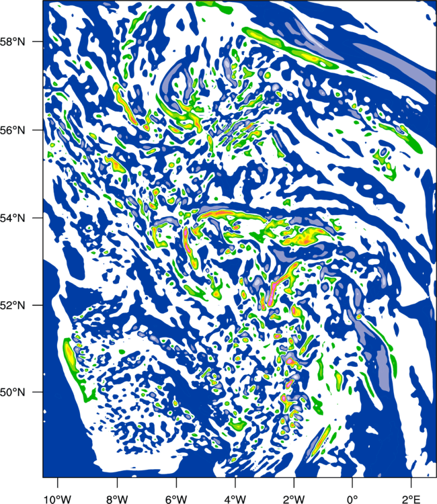Click the 2°E longitude label
Viewport: 437px width, 504px height.
(x=411, y=499)
